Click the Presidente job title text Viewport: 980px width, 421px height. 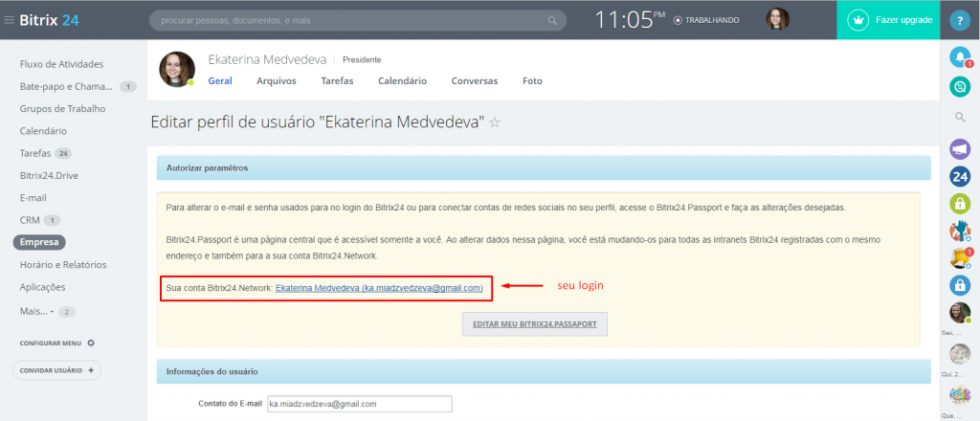tap(362, 60)
